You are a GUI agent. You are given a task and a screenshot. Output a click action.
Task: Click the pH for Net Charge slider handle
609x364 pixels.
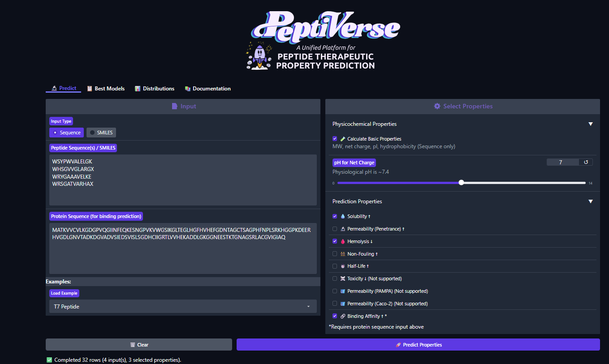[x=461, y=183]
